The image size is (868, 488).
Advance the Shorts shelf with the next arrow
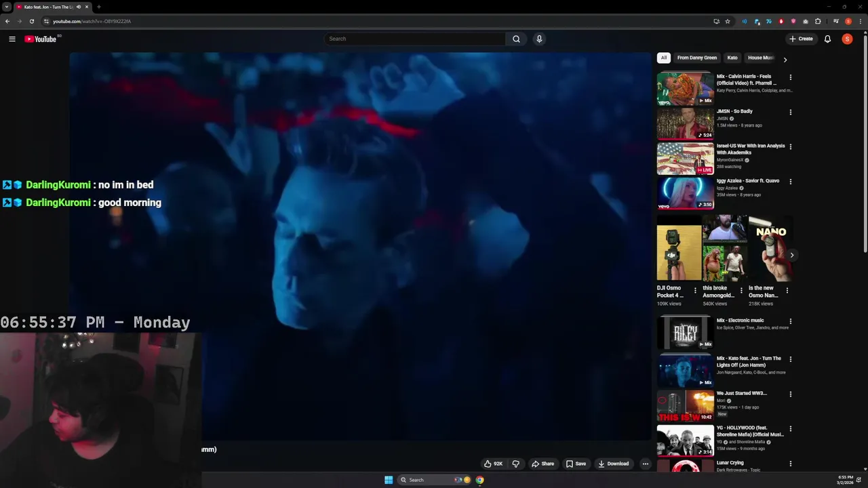[791, 255]
